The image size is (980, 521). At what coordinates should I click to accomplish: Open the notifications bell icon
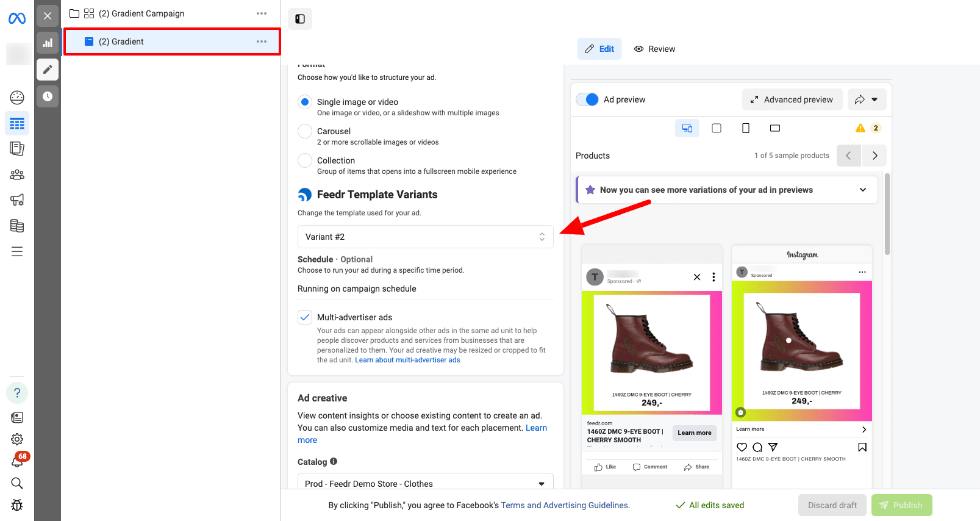pos(17,462)
